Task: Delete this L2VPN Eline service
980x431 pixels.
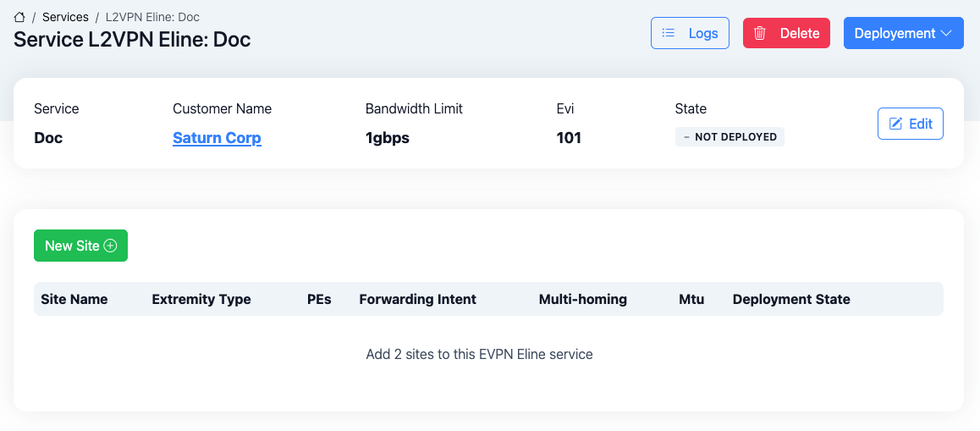Action: 786,33
